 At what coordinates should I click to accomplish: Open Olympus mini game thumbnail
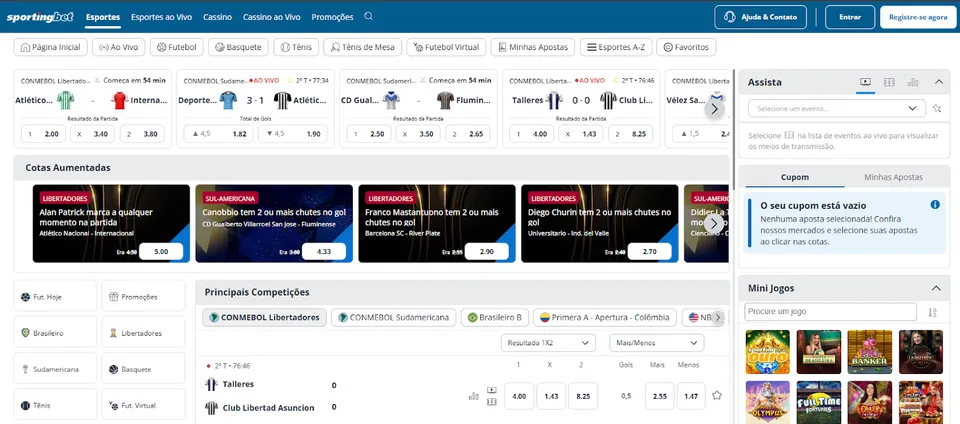pos(768,403)
